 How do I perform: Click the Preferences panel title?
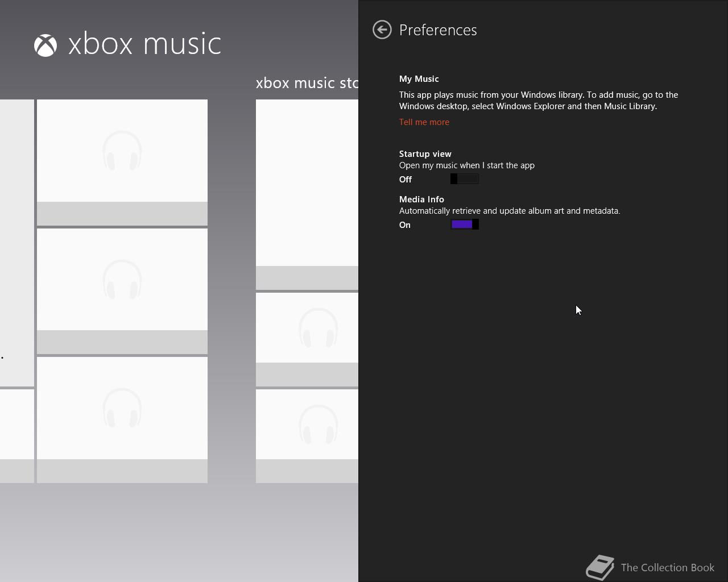click(x=438, y=30)
